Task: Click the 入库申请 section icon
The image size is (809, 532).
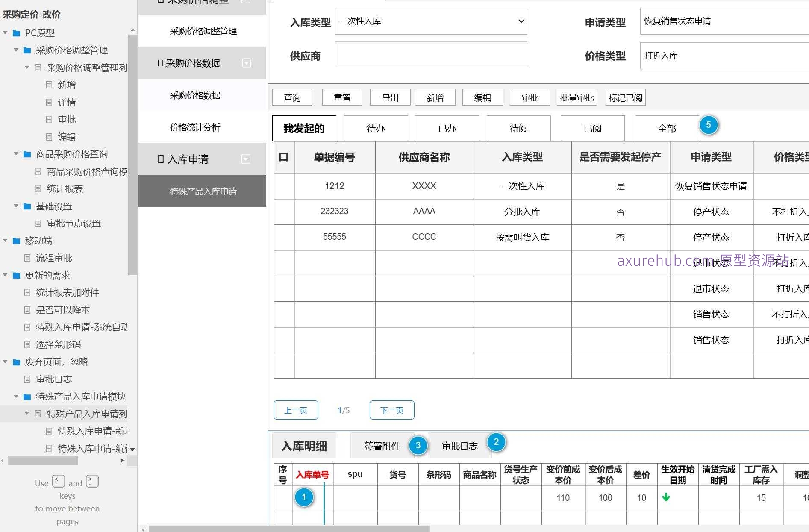Action: tap(161, 159)
